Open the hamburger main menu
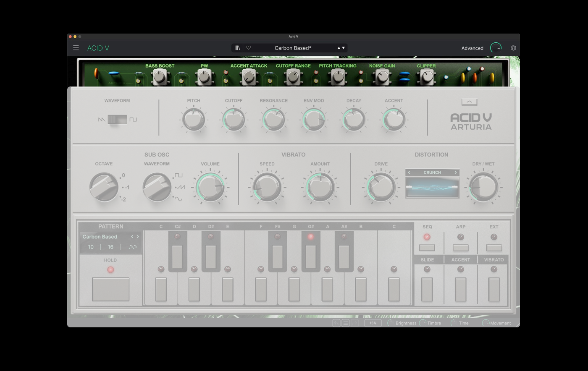 tap(76, 48)
